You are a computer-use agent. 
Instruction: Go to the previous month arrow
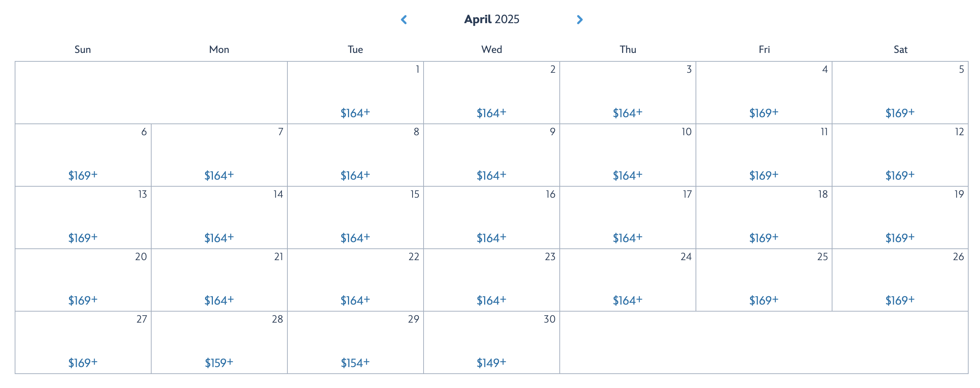[404, 20]
